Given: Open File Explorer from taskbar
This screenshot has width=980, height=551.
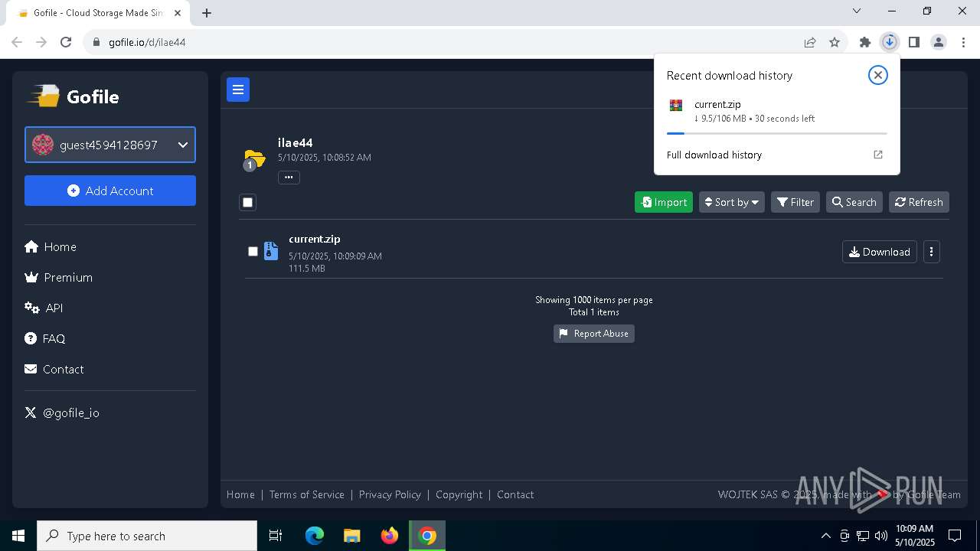Looking at the screenshot, I should click(352, 536).
